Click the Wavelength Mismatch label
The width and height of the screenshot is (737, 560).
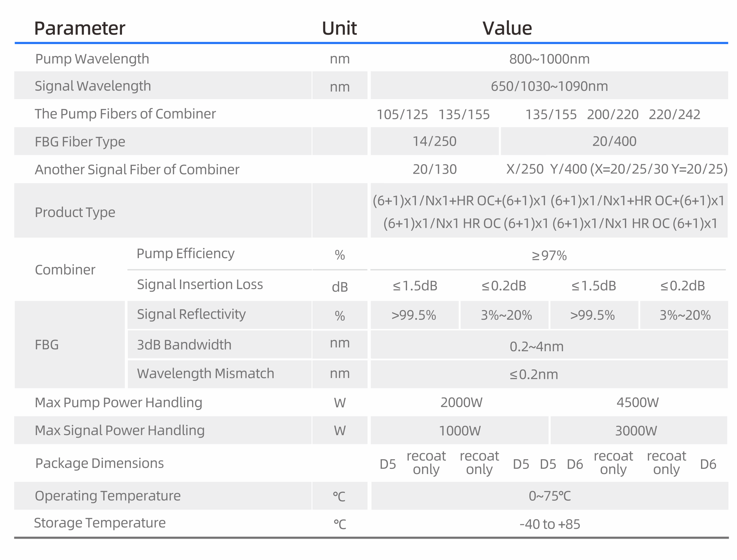pyautogui.click(x=205, y=374)
